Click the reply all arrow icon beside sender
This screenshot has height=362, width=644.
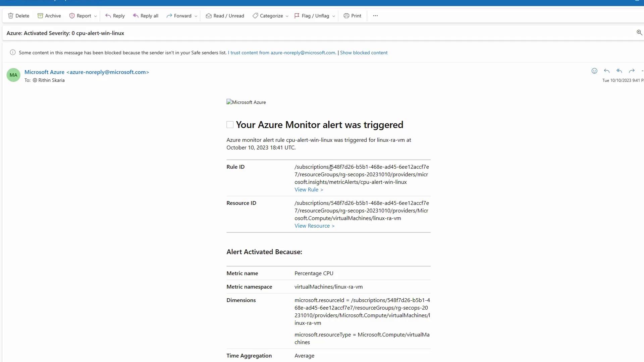click(619, 71)
